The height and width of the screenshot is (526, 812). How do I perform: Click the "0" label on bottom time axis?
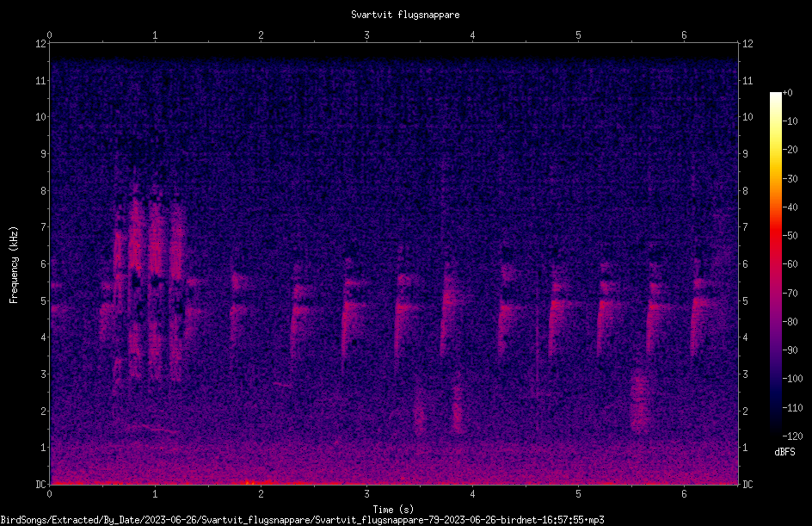49,494
